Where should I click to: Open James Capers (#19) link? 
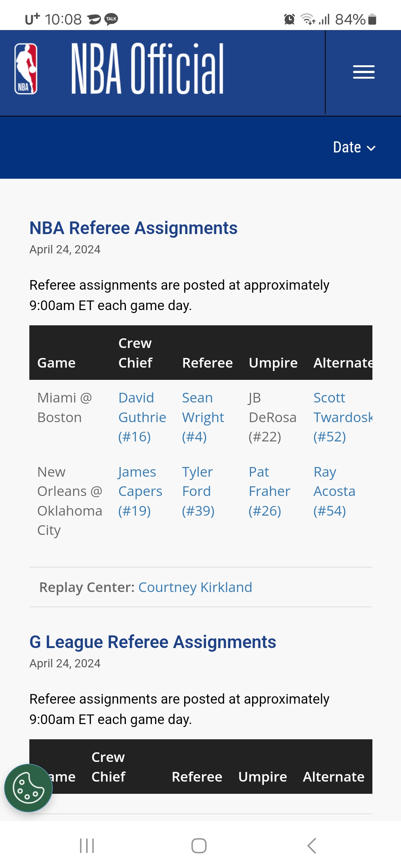[140, 491]
